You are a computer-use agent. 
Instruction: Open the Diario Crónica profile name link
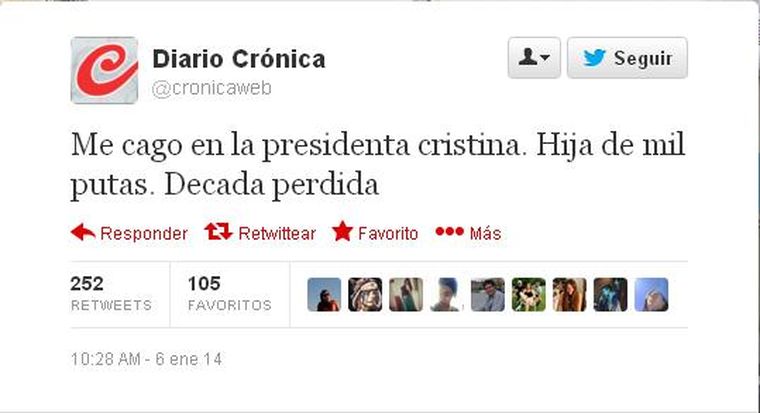239,59
